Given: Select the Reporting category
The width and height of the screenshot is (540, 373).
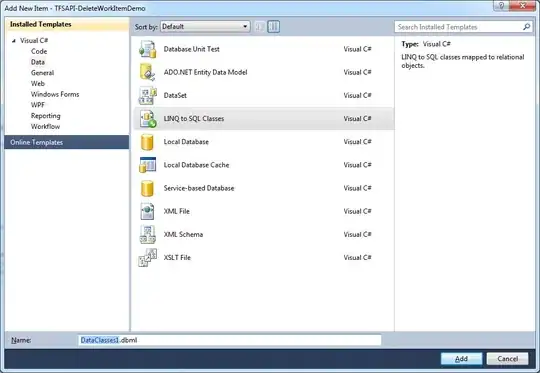Looking at the screenshot, I should [x=45, y=116].
